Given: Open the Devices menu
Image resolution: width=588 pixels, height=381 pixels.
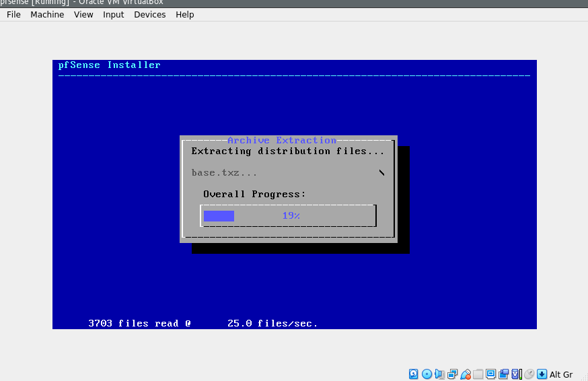Looking at the screenshot, I should pyautogui.click(x=149, y=14).
